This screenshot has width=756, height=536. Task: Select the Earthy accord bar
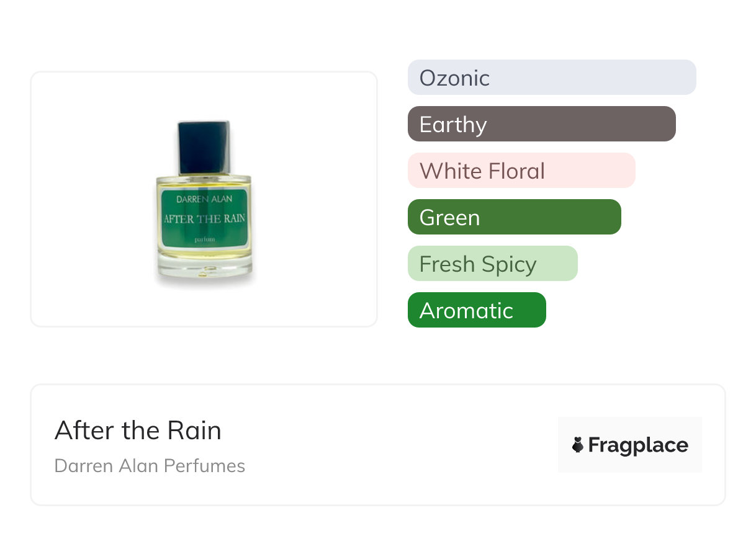(541, 124)
